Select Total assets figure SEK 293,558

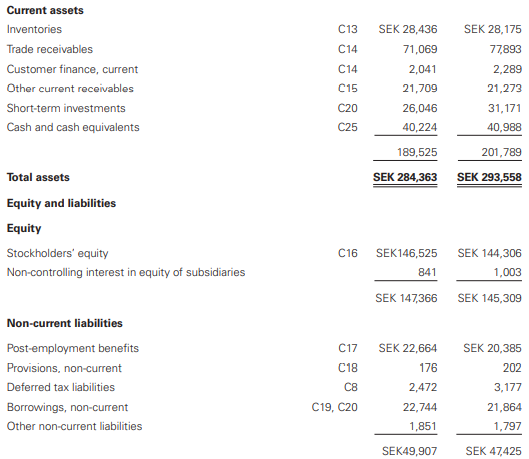pos(489,177)
